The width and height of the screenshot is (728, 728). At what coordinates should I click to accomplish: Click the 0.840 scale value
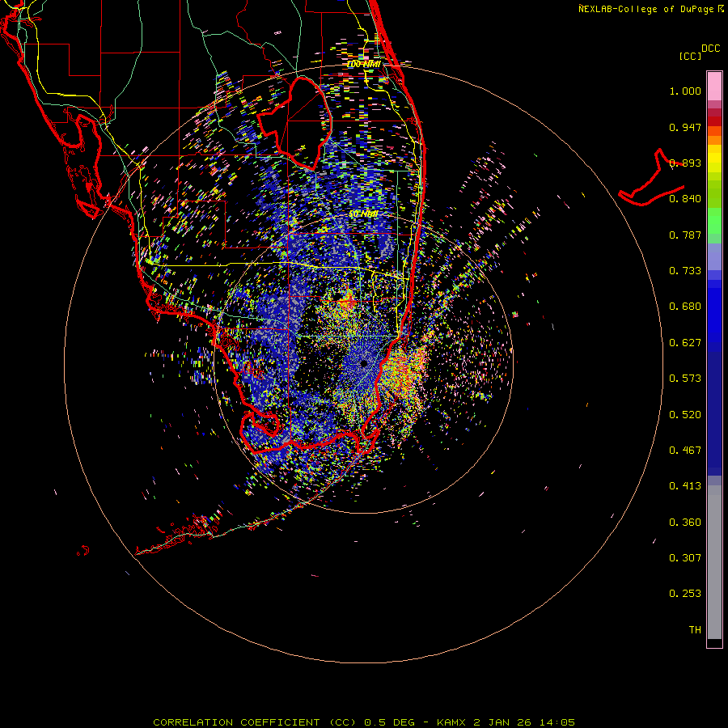point(685,199)
